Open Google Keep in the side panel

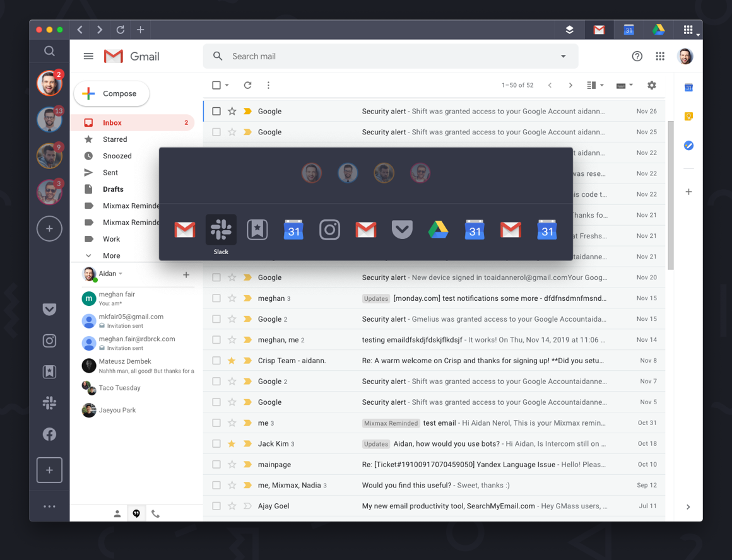pyautogui.click(x=688, y=116)
